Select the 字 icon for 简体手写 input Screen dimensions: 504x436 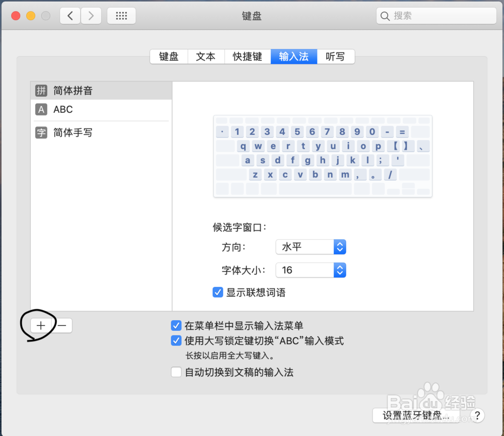pyautogui.click(x=40, y=132)
